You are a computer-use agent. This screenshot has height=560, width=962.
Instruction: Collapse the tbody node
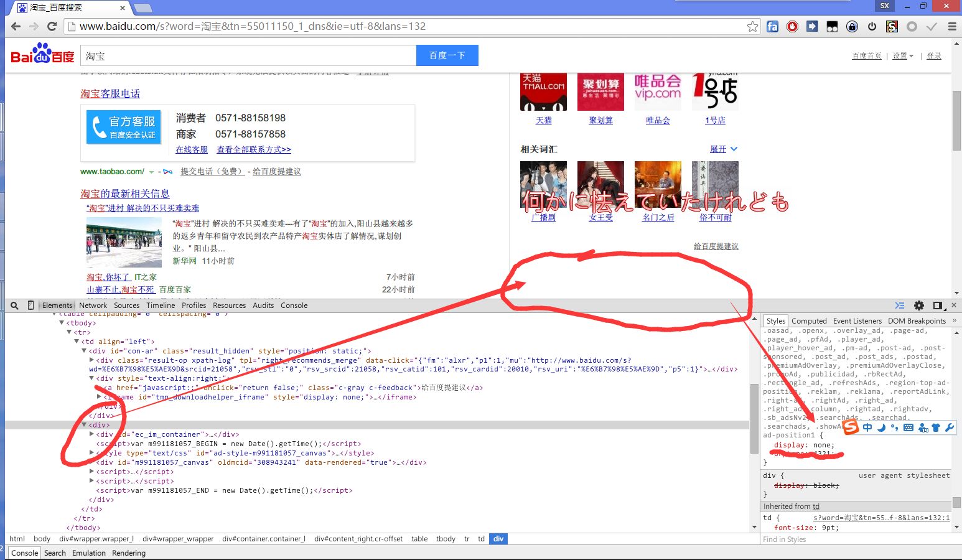coord(62,323)
